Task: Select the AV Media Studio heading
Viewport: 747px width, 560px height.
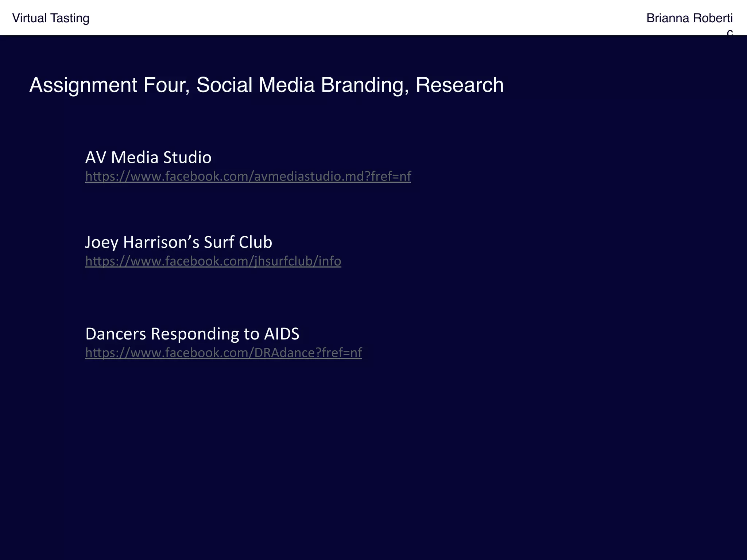Action: point(148,157)
